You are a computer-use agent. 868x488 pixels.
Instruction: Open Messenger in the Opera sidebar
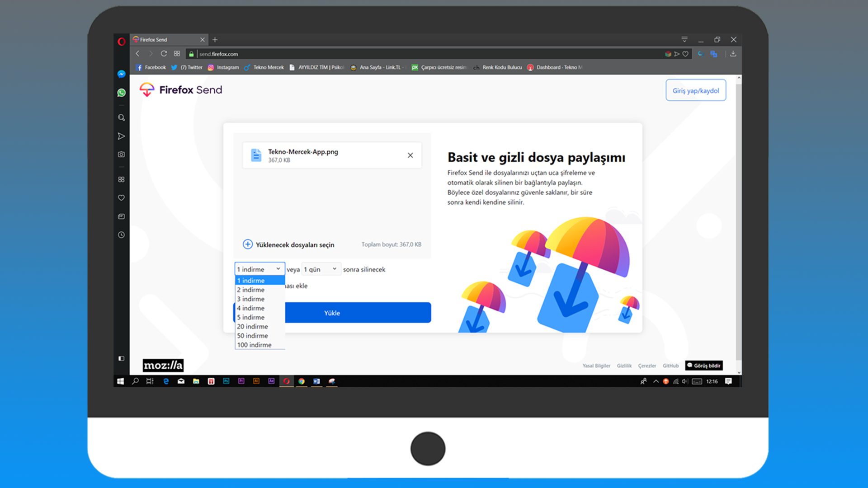[x=121, y=74]
